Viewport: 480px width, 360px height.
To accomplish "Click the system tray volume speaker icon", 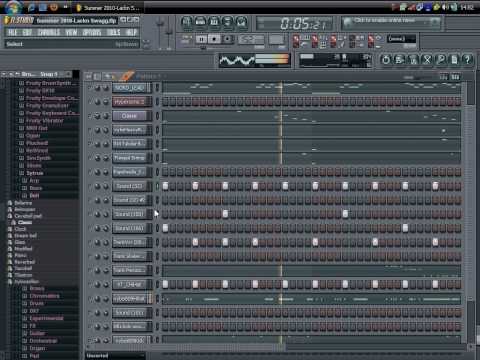I will [445, 7].
